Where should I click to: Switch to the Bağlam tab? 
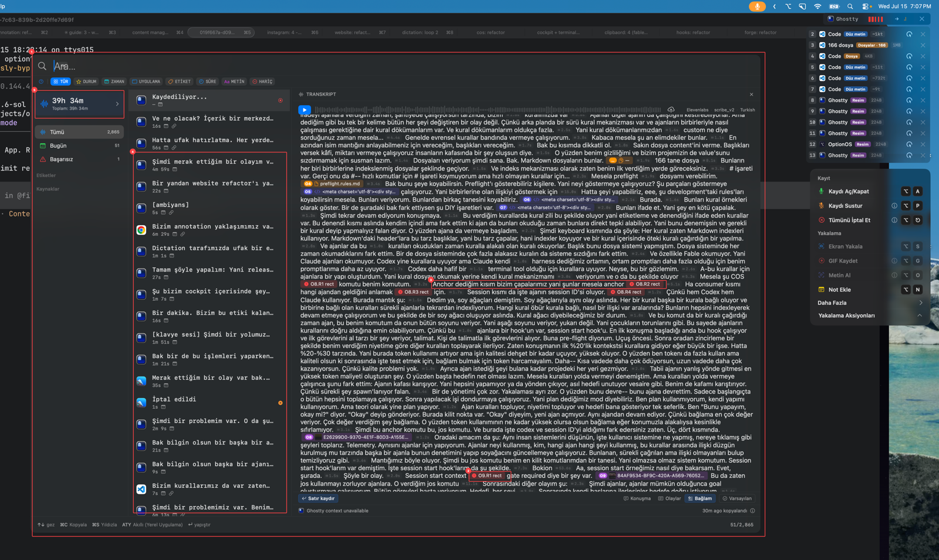700,498
